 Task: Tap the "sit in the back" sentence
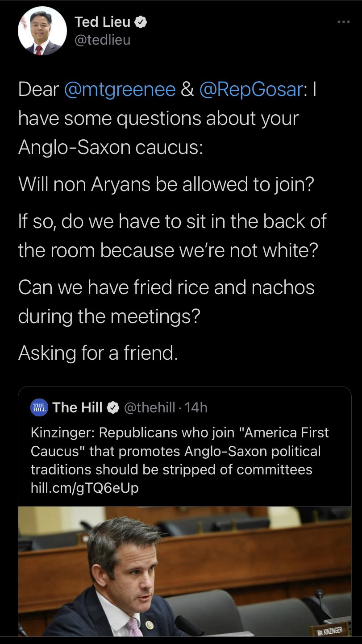coord(172,235)
